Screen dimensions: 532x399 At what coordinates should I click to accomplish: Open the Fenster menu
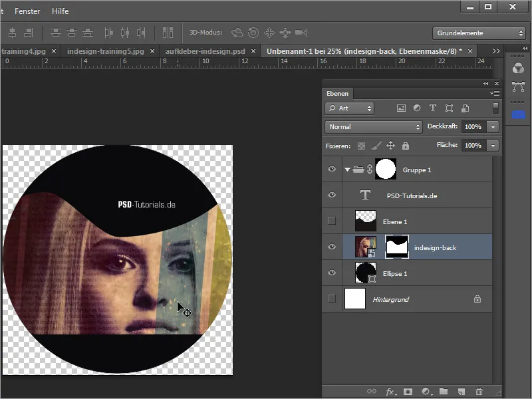27,11
